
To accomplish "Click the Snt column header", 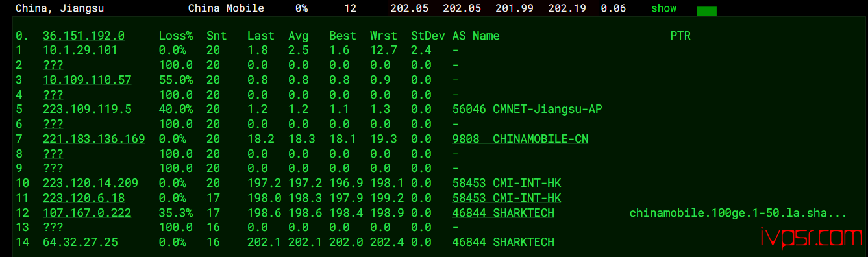I will (217, 36).
